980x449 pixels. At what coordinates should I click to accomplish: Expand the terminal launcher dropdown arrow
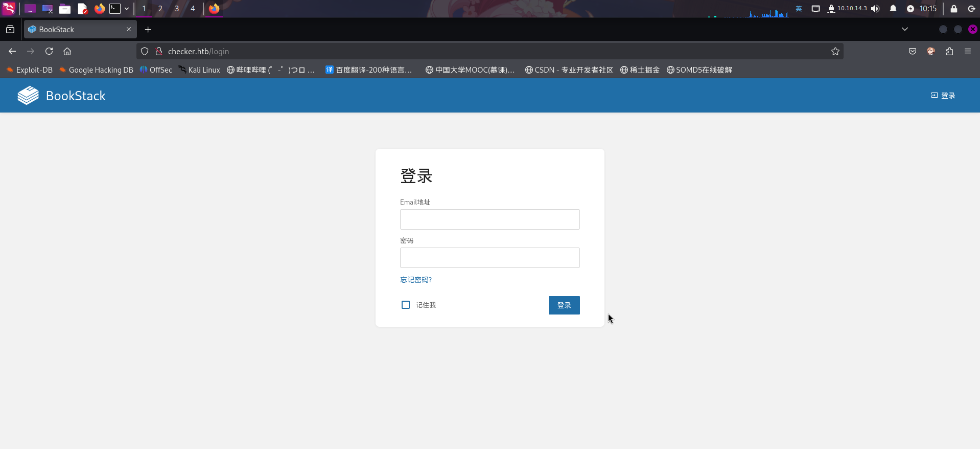127,9
